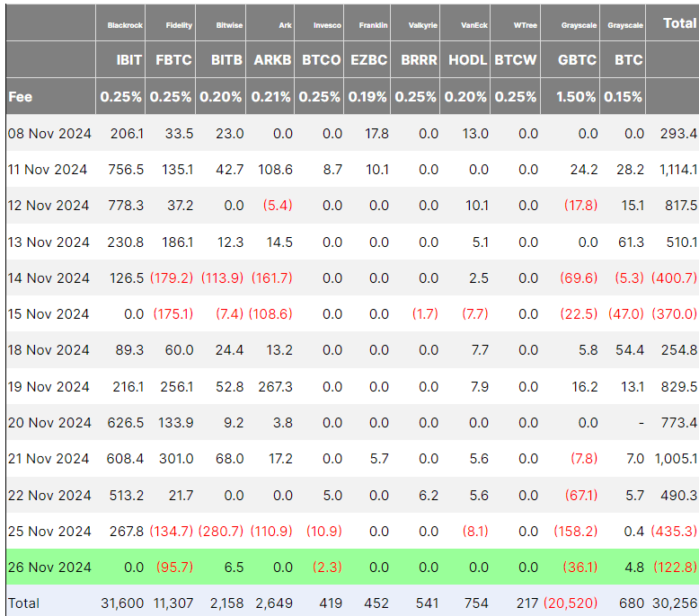Click the GBTC column header

tap(577, 59)
